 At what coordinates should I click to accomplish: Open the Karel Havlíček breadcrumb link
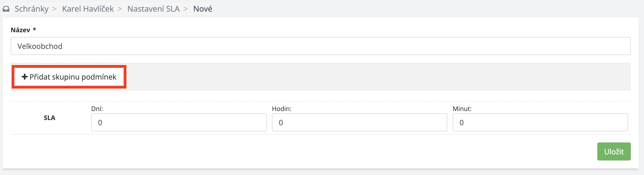tap(88, 9)
